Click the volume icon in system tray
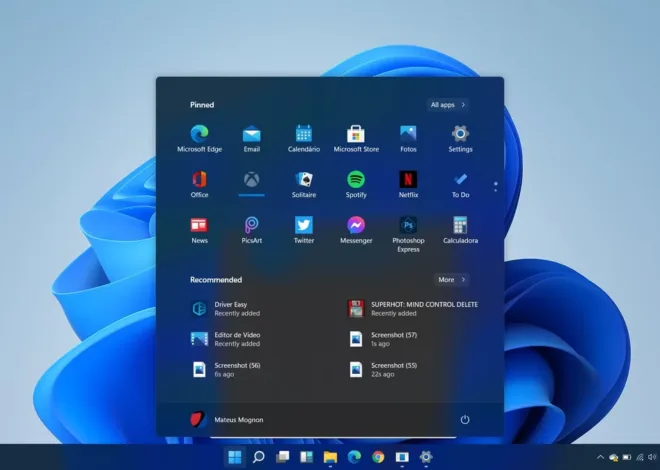Viewport: 660px width, 470px height. point(652,457)
